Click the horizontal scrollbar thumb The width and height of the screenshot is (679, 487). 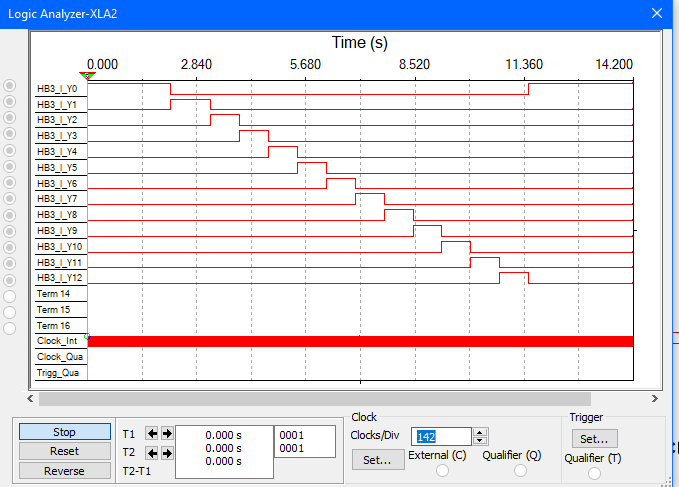click(x=315, y=399)
